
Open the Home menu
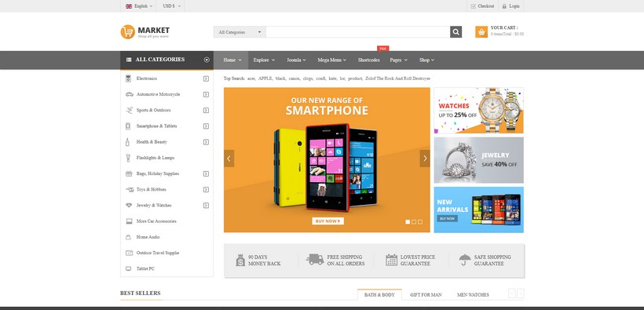[x=231, y=60]
